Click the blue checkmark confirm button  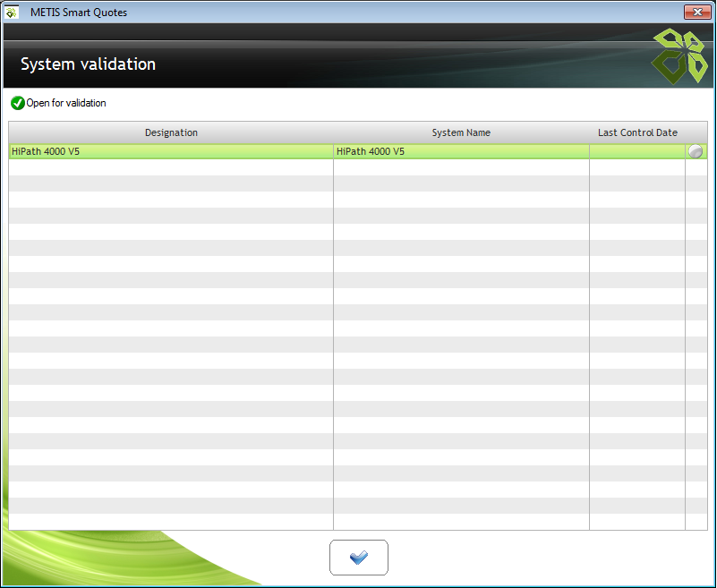point(358,558)
